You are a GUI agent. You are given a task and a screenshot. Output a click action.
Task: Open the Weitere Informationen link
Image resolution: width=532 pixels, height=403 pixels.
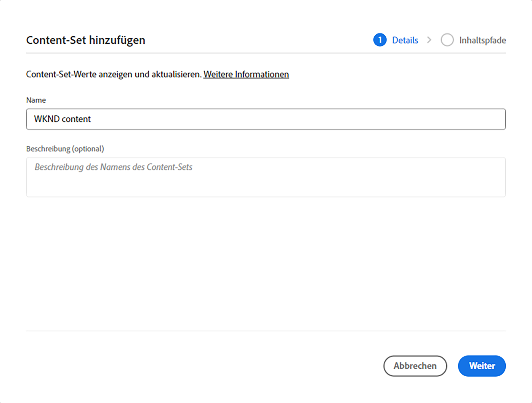pos(246,74)
